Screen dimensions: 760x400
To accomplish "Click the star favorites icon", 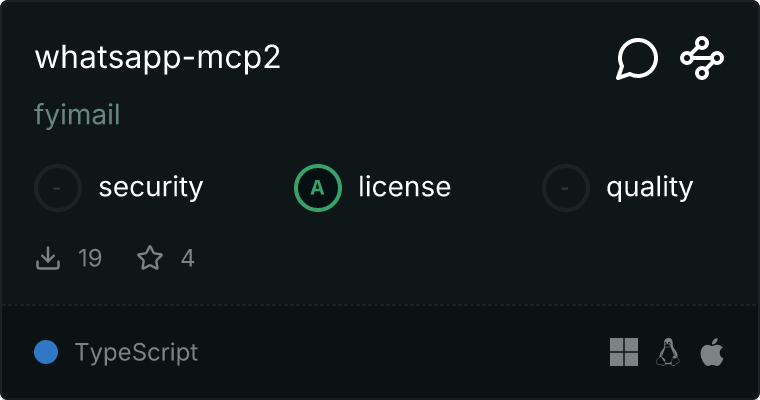I will point(150,258).
